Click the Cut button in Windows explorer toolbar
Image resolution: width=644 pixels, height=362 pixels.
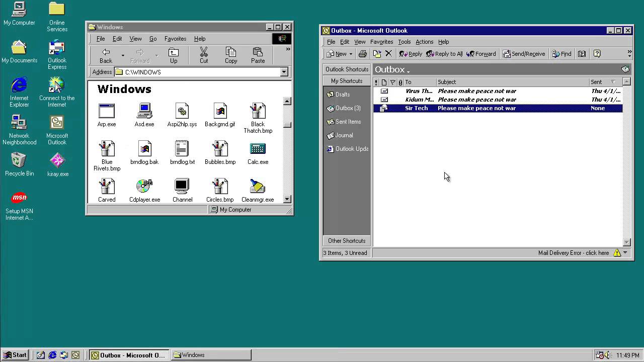(x=204, y=55)
